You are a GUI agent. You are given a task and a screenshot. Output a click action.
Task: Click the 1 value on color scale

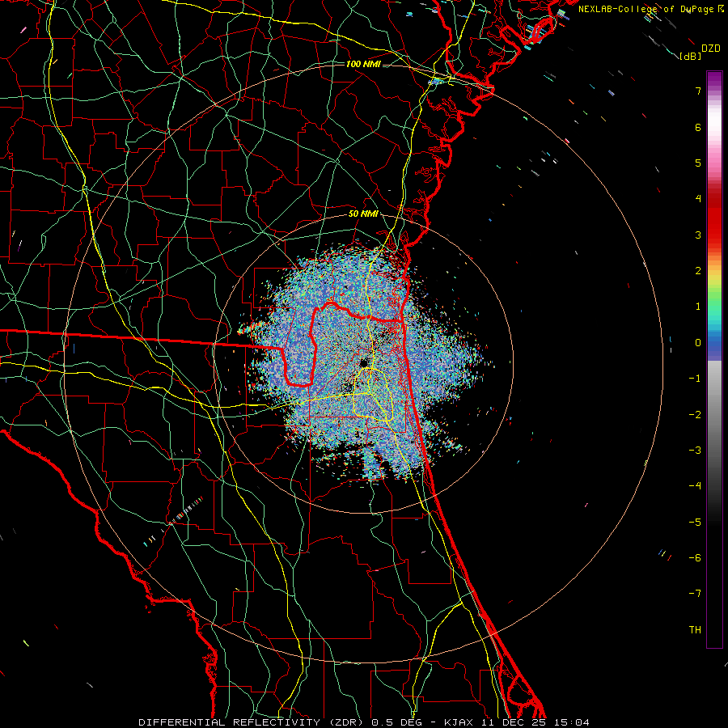(x=698, y=307)
